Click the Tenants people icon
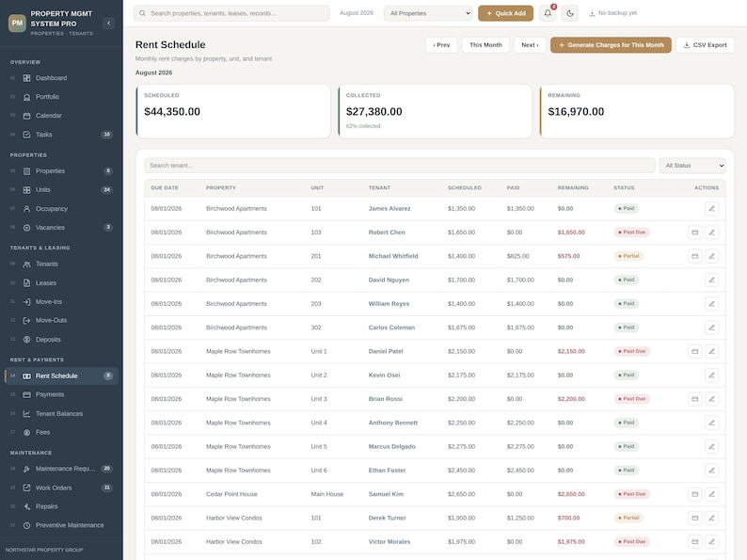The width and height of the screenshot is (747, 560). coord(26,264)
